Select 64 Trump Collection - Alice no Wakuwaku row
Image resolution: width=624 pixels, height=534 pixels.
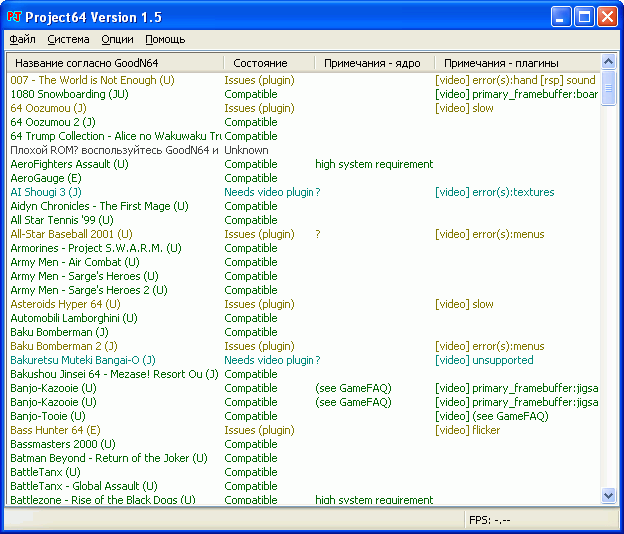coord(116,136)
